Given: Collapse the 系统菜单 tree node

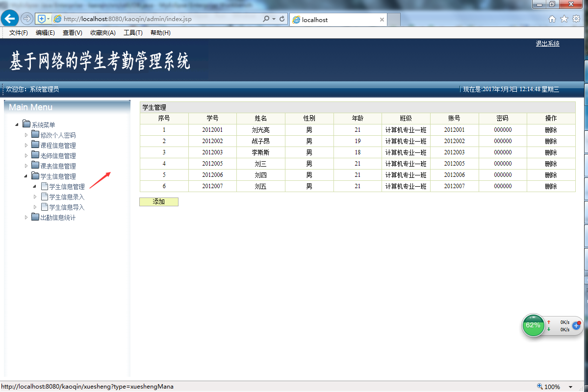Looking at the screenshot, I should coord(17,124).
